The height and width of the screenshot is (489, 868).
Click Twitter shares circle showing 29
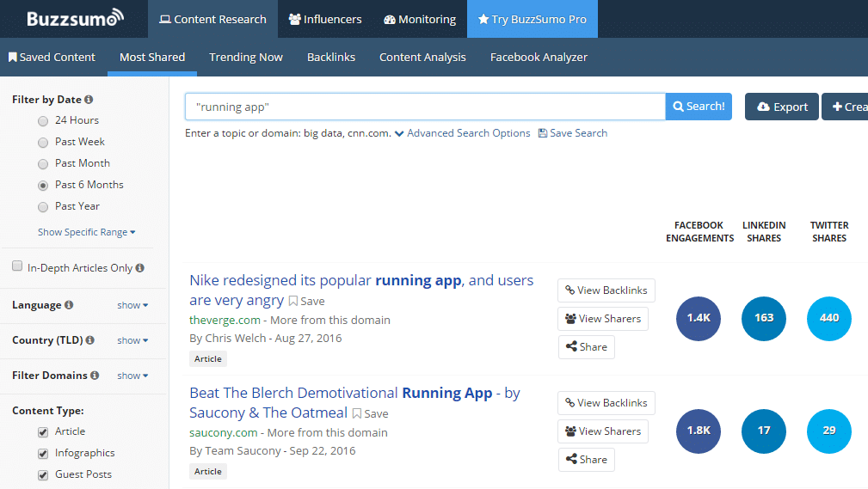[x=829, y=431]
